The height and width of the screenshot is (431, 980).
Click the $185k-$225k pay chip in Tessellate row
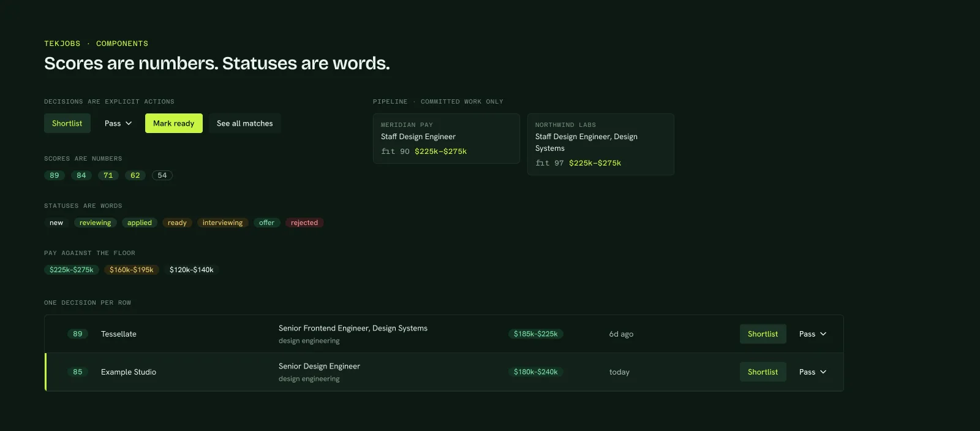click(x=536, y=334)
